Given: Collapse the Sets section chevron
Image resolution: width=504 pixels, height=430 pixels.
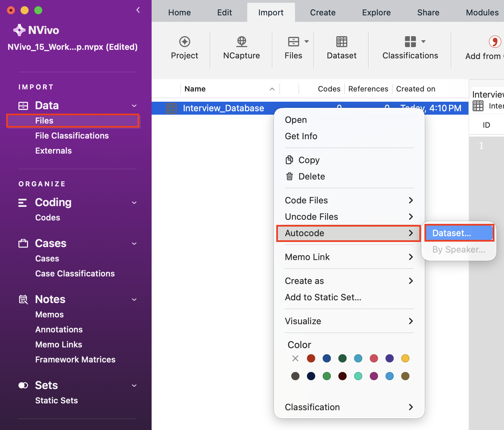Looking at the screenshot, I should (134, 386).
